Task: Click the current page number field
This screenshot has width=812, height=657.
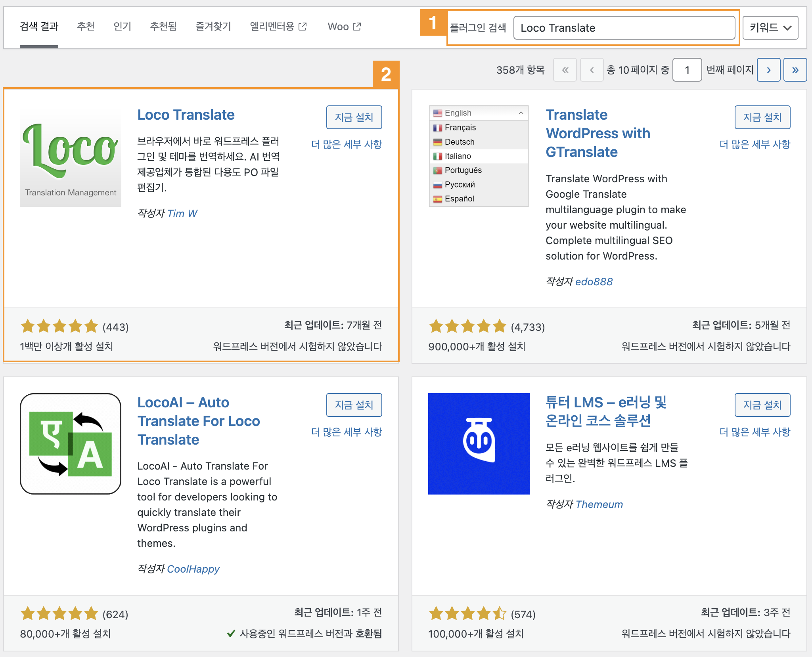Action: click(687, 70)
